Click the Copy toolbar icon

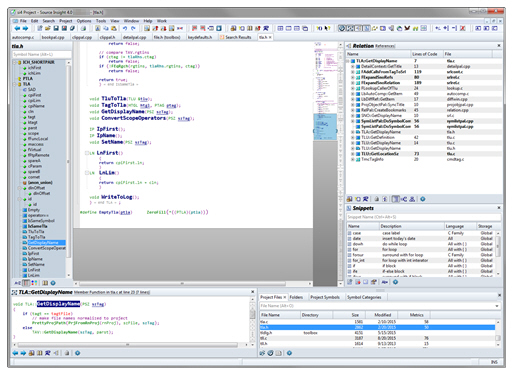click(106, 29)
